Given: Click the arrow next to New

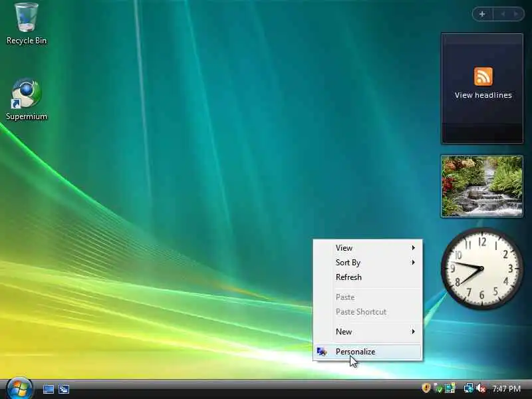Looking at the screenshot, I should point(413,331).
